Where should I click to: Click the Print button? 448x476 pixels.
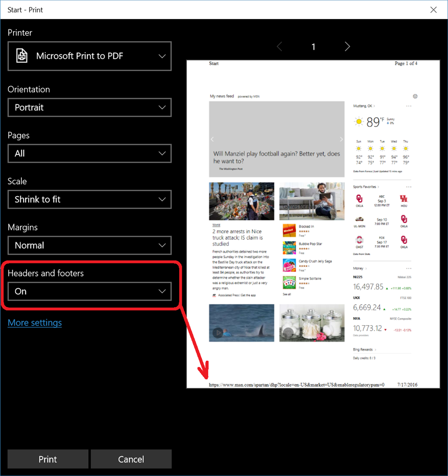coord(48,459)
